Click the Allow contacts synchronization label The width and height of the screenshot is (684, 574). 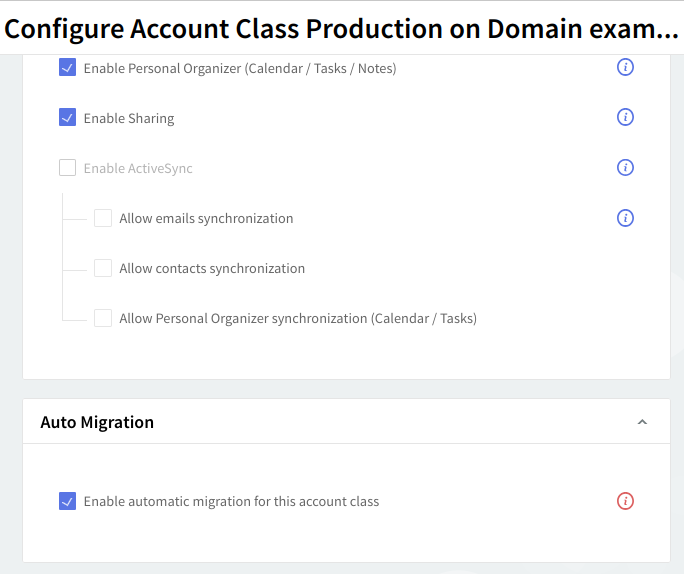pos(212,269)
